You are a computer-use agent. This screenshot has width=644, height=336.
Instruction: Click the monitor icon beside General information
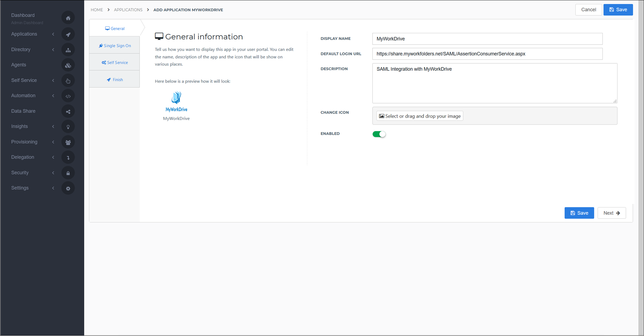159,37
